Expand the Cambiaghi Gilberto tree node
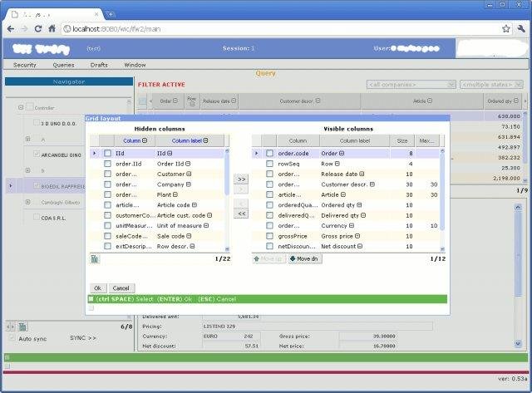This screenshot has height=393, width=532. (27, 202)
